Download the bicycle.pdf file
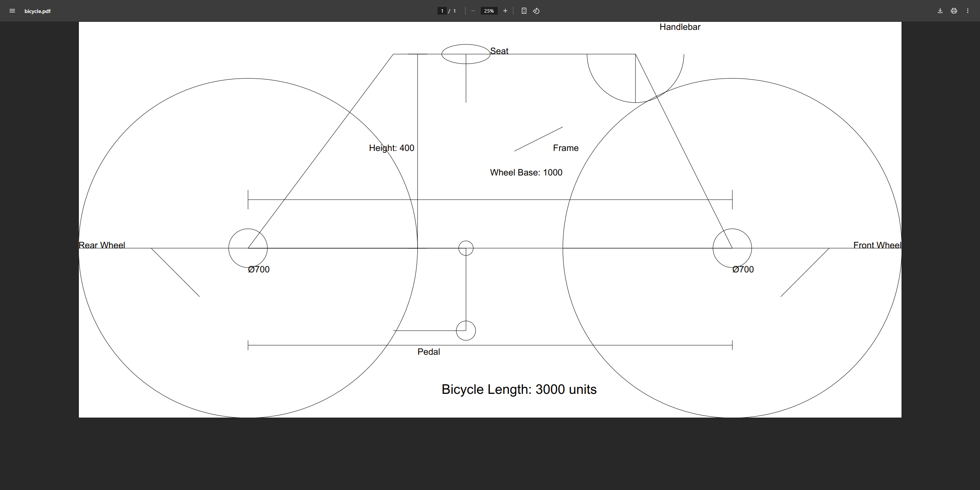This screenshot has height=490, width=980. (x=940, y=11)
